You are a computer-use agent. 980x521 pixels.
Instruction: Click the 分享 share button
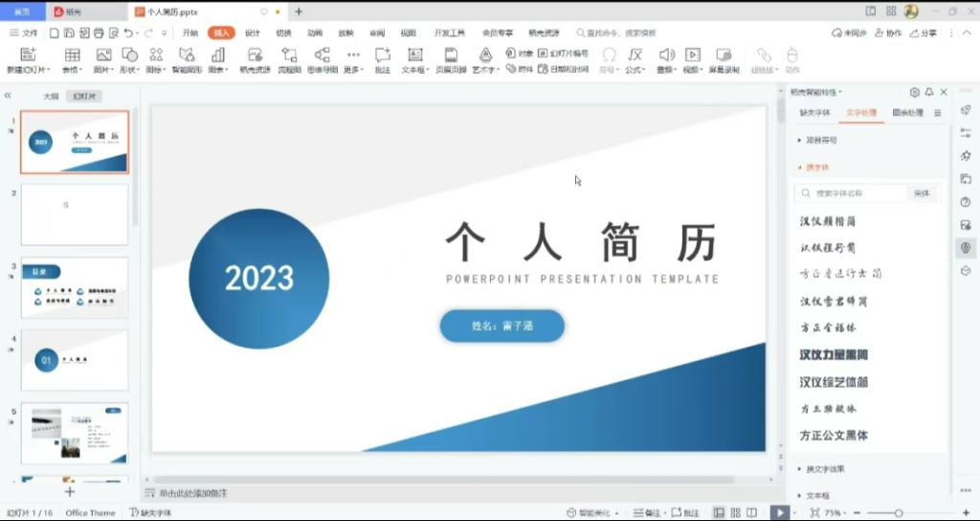click(923, 33)
